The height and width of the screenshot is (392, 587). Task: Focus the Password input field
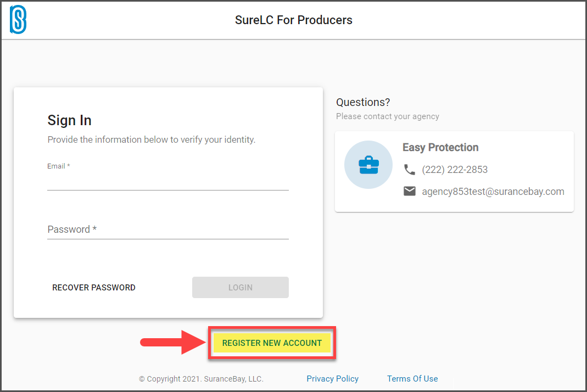(167, 229)
